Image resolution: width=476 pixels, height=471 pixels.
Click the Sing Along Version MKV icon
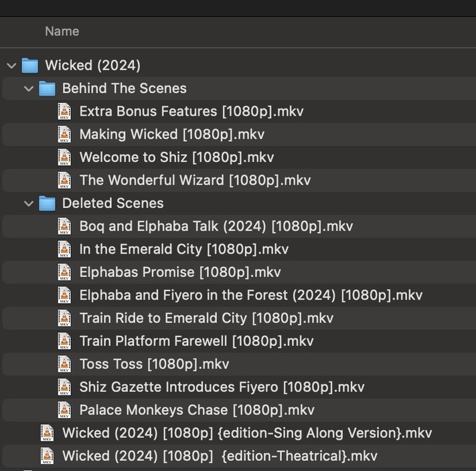(47, 434)
